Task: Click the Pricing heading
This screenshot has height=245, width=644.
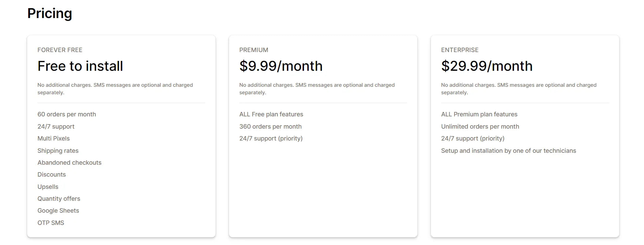Action: (50, 14)
